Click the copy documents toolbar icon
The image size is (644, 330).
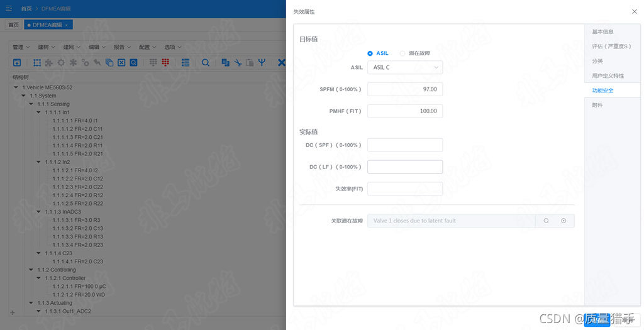226,62
